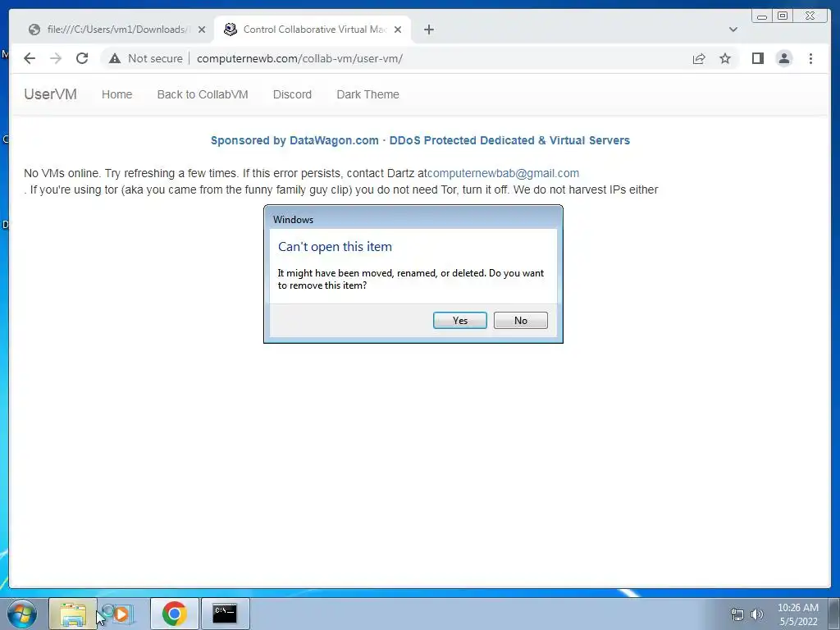Open Windows Explorer from the taskbar
This screenshot has width=840, height=630.
tap(73, 614)
